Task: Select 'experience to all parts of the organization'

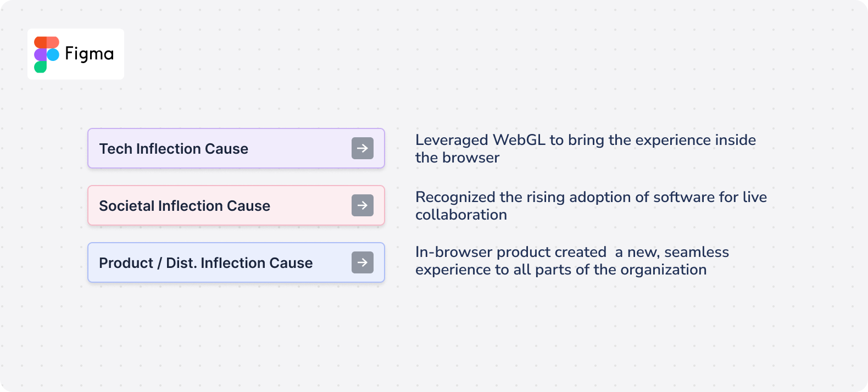Action: 561,270
